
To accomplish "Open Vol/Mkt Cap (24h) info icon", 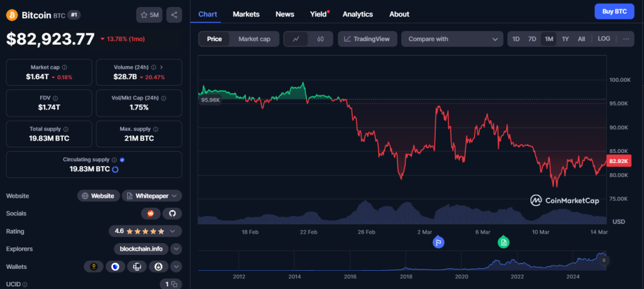I will 164,98.
